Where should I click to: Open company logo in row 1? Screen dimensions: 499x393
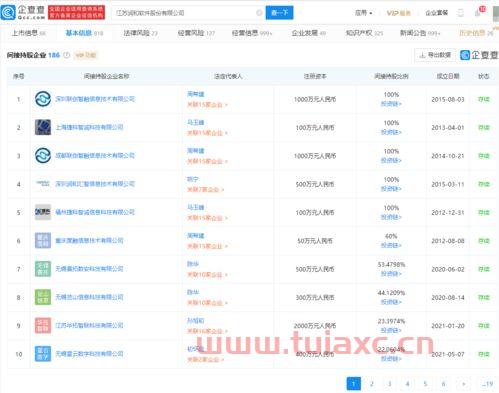tap(43, 99)
